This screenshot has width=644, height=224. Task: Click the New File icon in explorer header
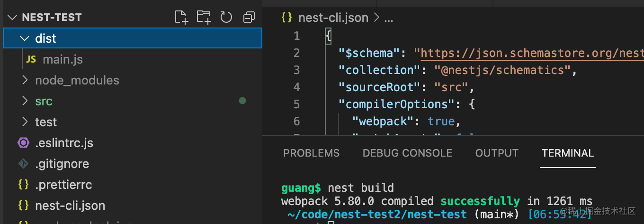[181, 18]
